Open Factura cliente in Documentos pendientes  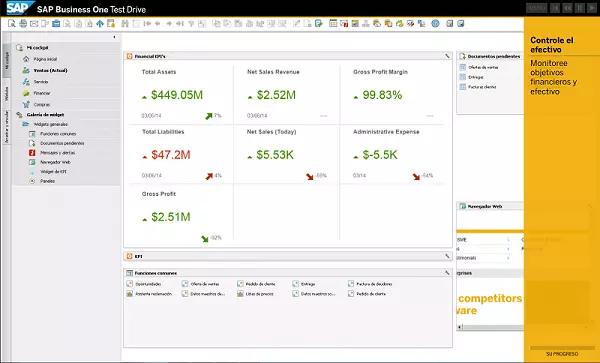tap(482, 87)
